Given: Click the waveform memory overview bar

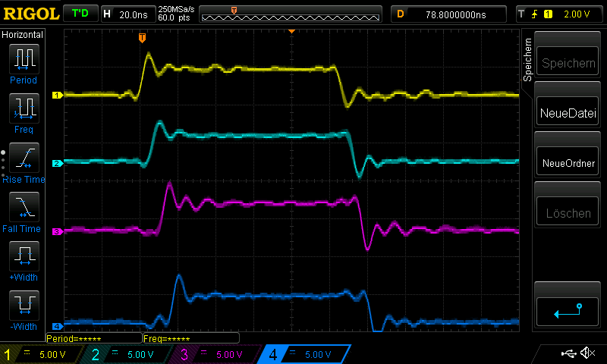Looking at the screenshot, I should (291, 14).
